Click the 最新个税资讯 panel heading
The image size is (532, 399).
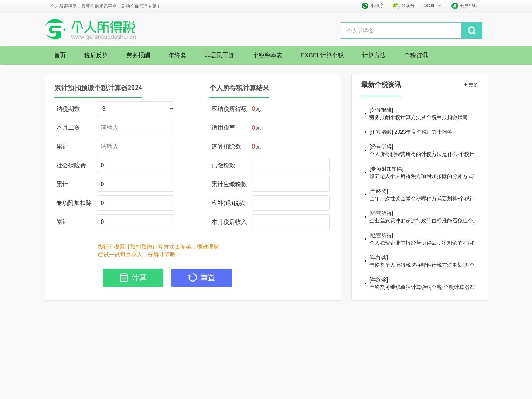pyautogui.click(x=381, y=85)
